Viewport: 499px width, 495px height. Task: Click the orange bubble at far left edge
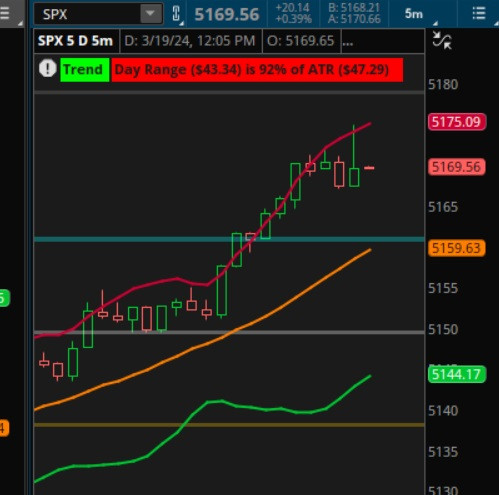(4, 428)
